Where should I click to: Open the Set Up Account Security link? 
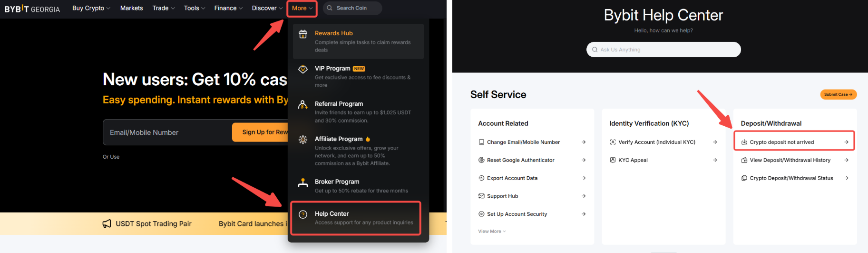coord(532,214)
